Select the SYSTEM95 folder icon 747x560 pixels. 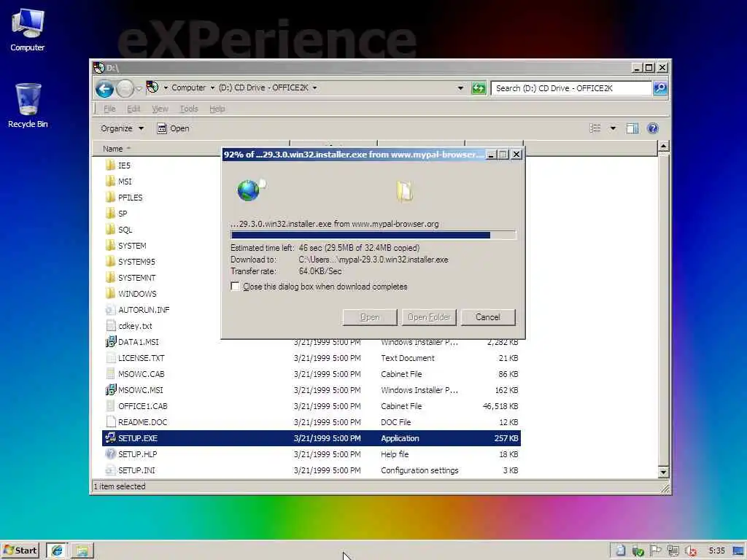(111, 262)
